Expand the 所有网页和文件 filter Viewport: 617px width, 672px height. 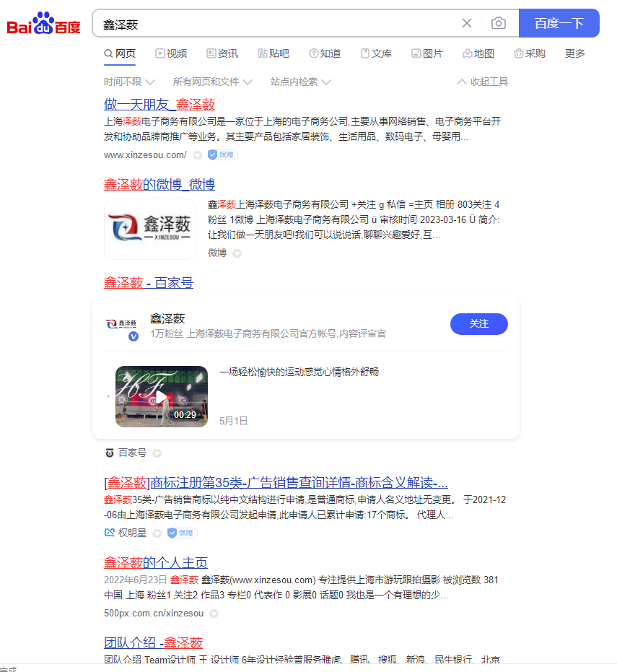pyautogui.click(x=212, y=82)
